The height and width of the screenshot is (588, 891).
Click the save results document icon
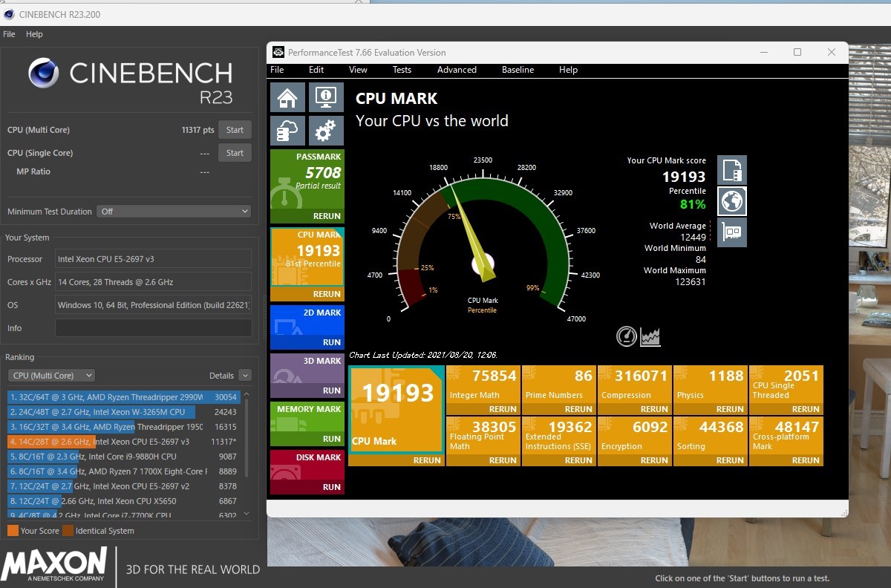tap(732, 170)
